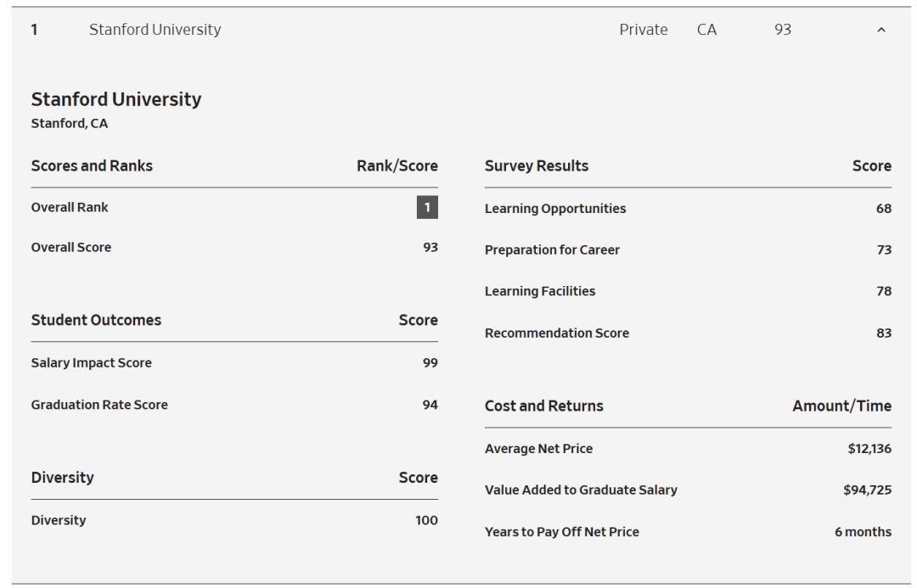Select the "Student Outcomes" section heading
Viewport: 917px width, 588px height.
click(x=96, y=320)
